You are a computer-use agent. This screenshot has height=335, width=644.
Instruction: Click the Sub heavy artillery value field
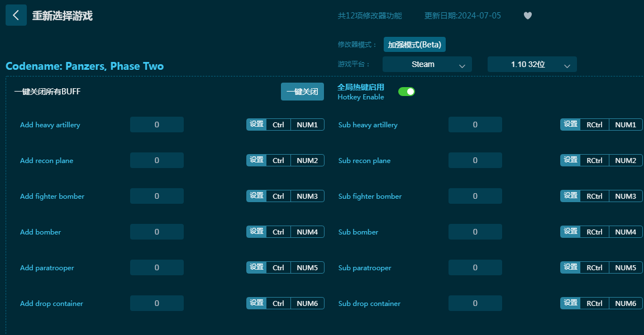point(475,125)
